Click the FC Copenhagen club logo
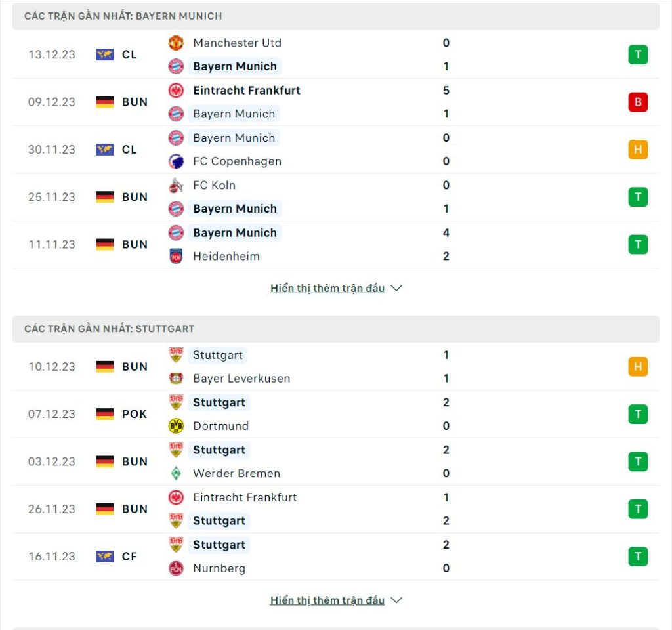Image resolution: width=672 pixels, height=630 pixels. 176,161
